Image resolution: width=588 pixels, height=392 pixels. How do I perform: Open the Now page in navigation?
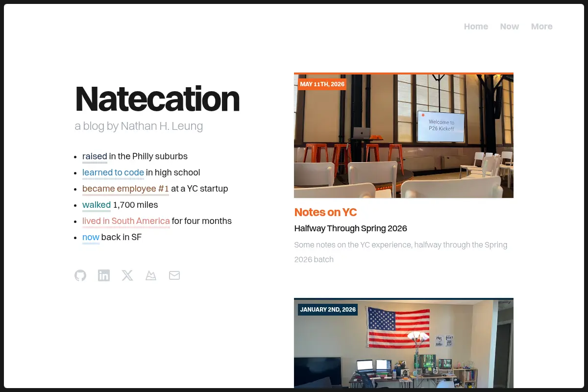[x=509, y=26]
